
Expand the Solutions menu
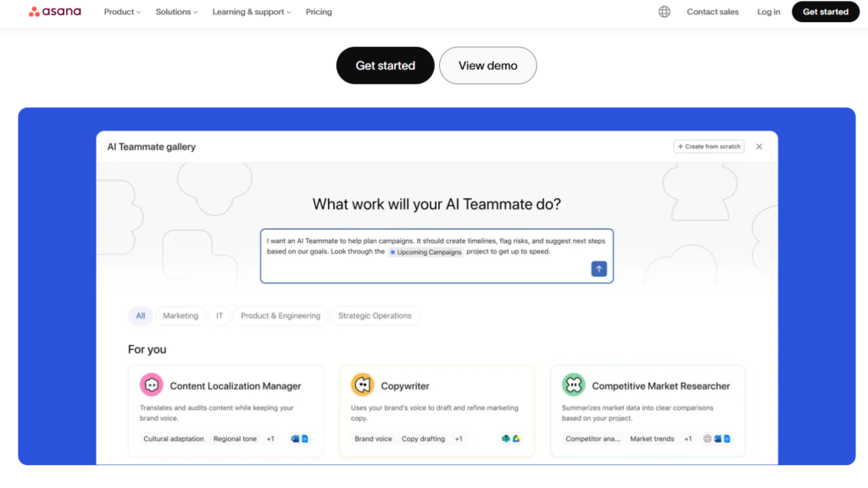[176, 12]
